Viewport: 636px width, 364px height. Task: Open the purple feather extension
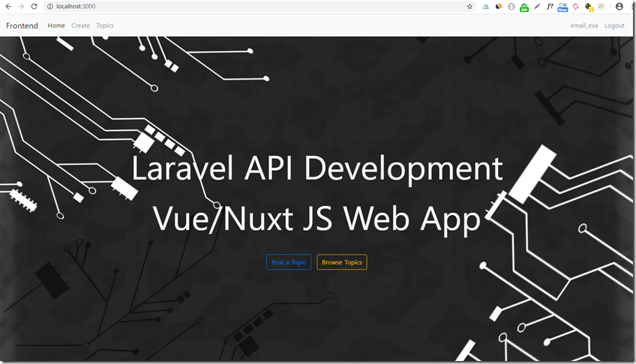point(537,7)
